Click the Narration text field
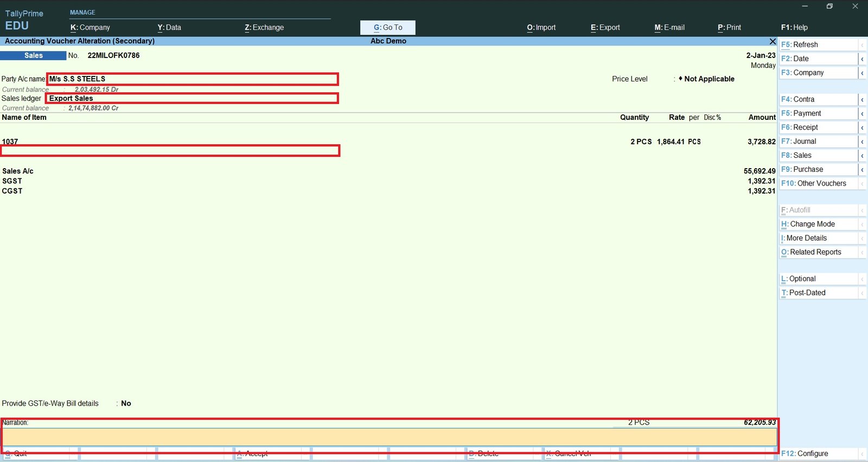 coord(390,437)
